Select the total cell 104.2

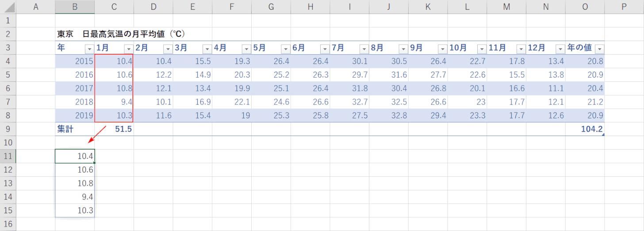pos(585,129)
